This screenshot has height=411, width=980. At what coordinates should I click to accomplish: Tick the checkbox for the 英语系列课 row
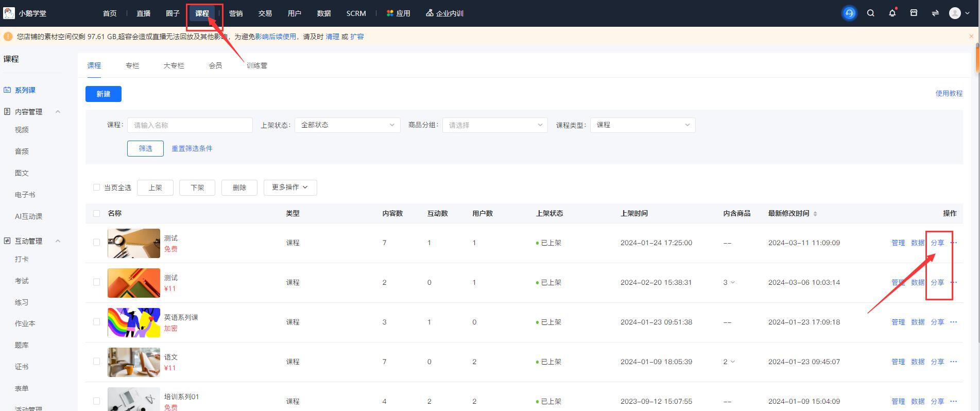pos(96,322)
